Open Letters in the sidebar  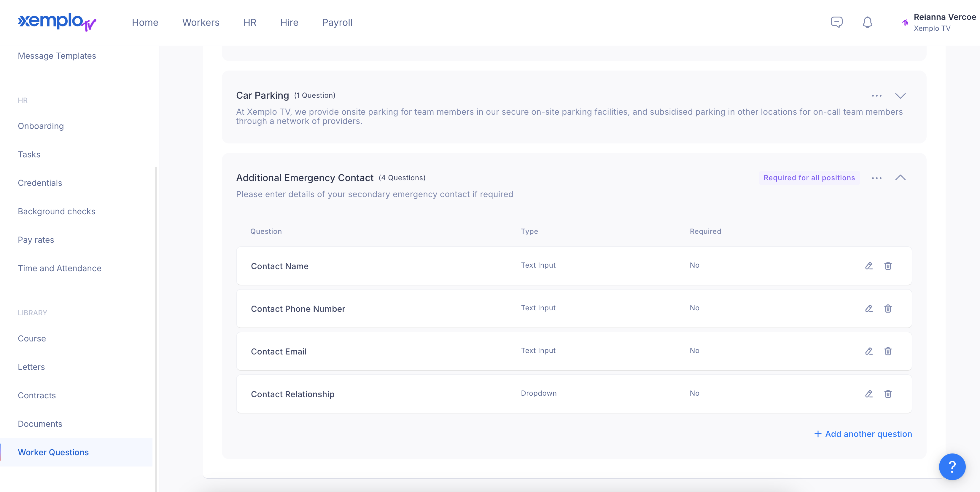(31, 367)
